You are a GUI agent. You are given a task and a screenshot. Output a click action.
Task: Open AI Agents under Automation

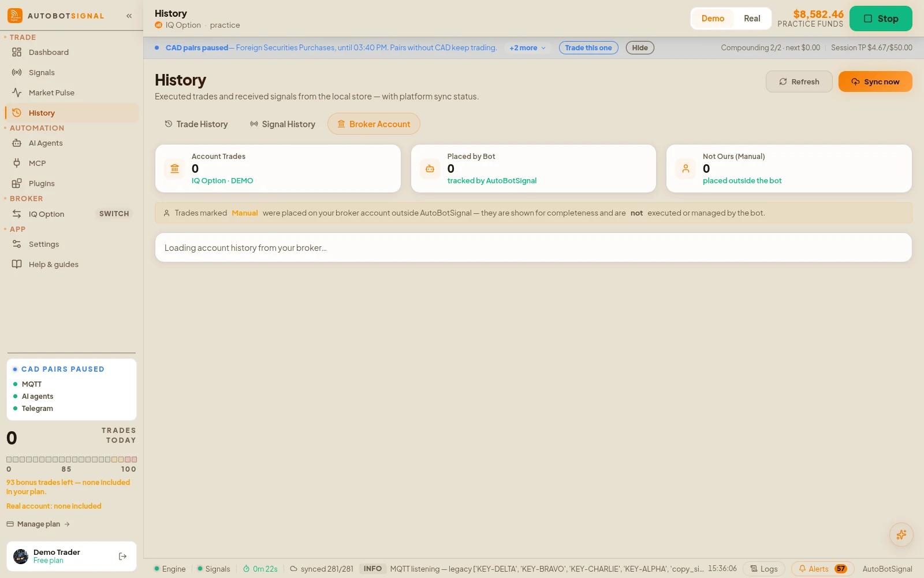click(72, 143)
